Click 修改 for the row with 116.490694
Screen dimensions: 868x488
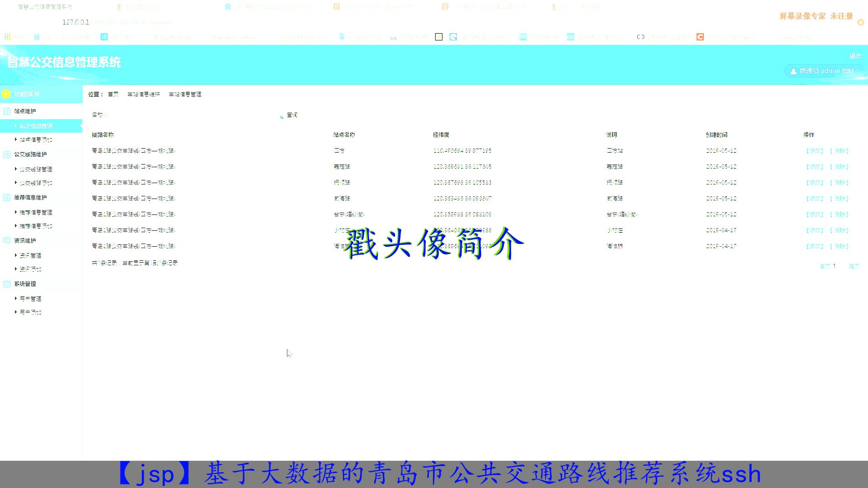point(815,151)
